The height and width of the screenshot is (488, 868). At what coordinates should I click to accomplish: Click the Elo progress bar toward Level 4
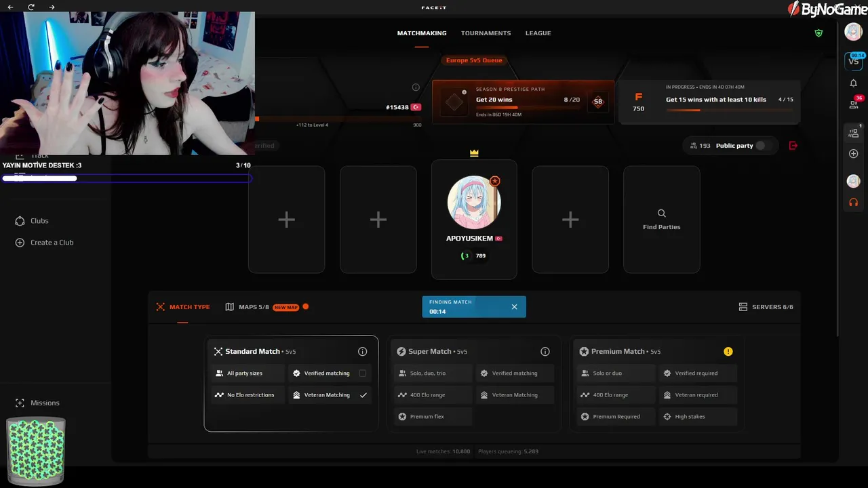338,119
